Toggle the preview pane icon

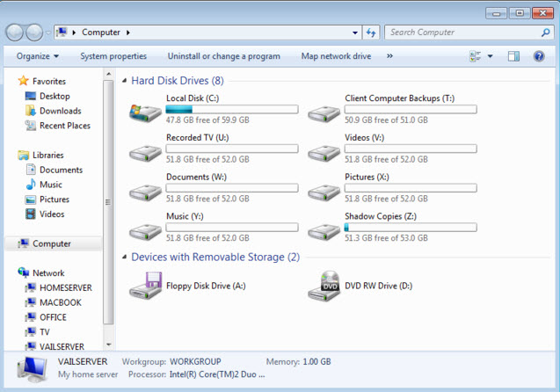pyautogui.click(x=513, y=56)
